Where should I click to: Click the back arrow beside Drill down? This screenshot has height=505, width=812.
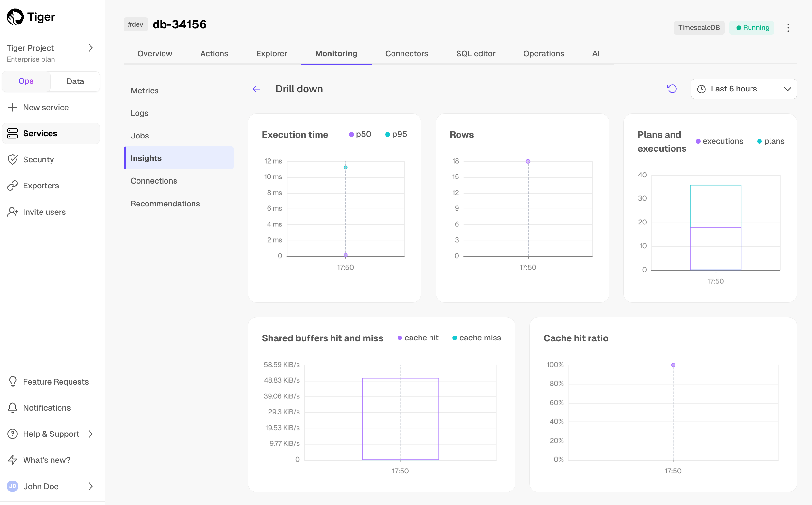coord(256,89)
